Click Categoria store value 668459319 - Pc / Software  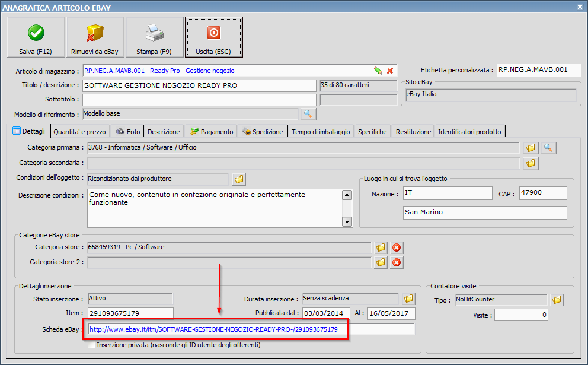[229, 247]
